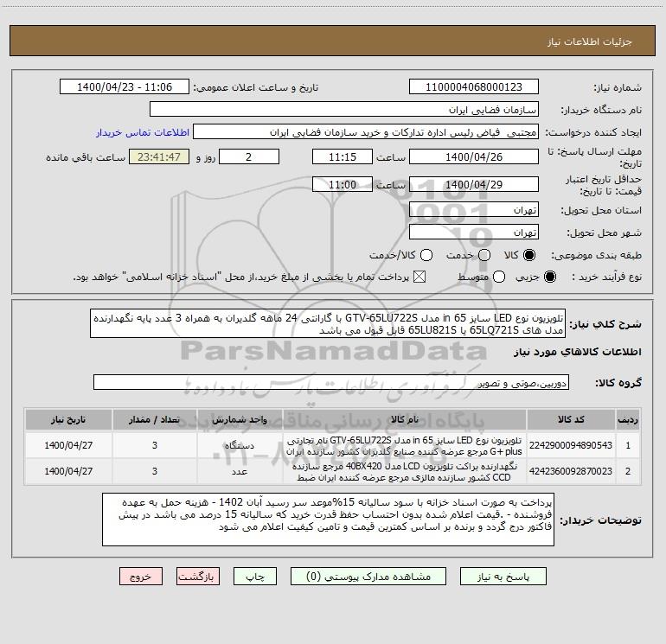This screenshot has height=644, width=666.
Task: Click the اطلاعات کالاهای مورد نیاز heading
Action: click(x=577, y=352)
